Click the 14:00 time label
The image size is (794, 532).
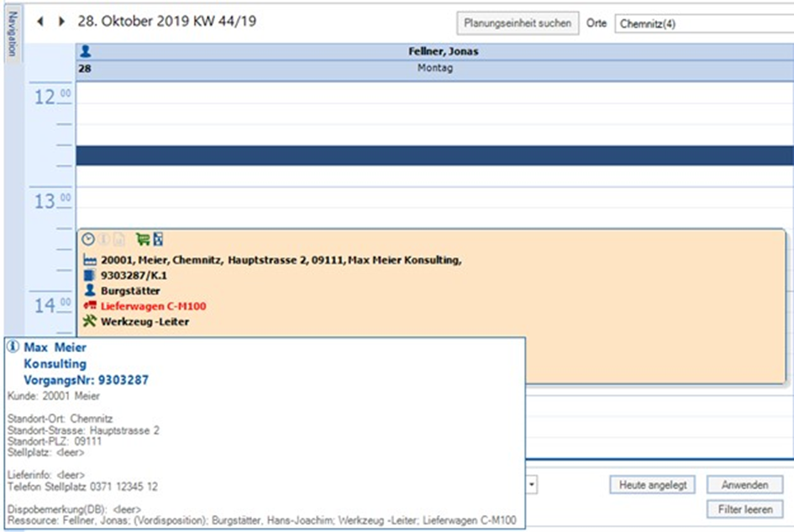[52, 305]
